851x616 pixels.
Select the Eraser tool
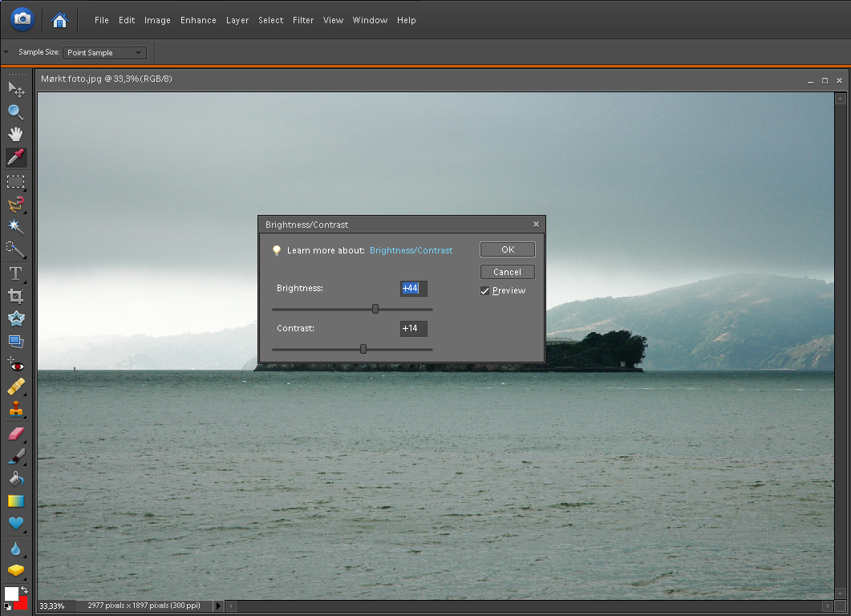coord(15,434)
